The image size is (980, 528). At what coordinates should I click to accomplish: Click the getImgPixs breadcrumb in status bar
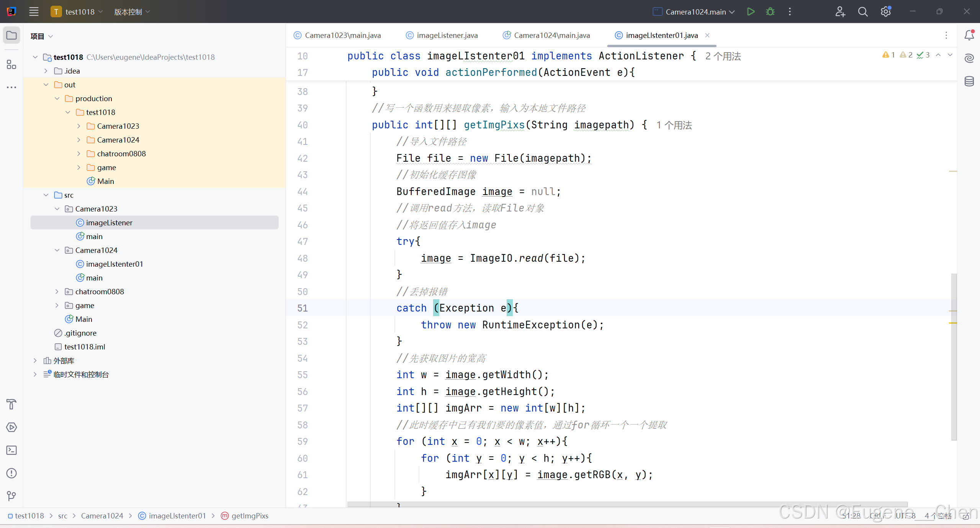250,516
